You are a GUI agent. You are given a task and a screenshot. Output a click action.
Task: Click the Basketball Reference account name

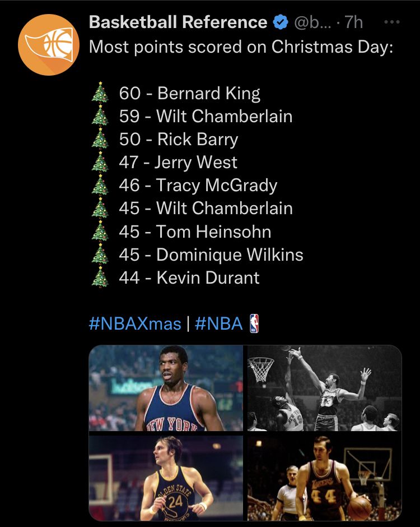pos(178,22)
